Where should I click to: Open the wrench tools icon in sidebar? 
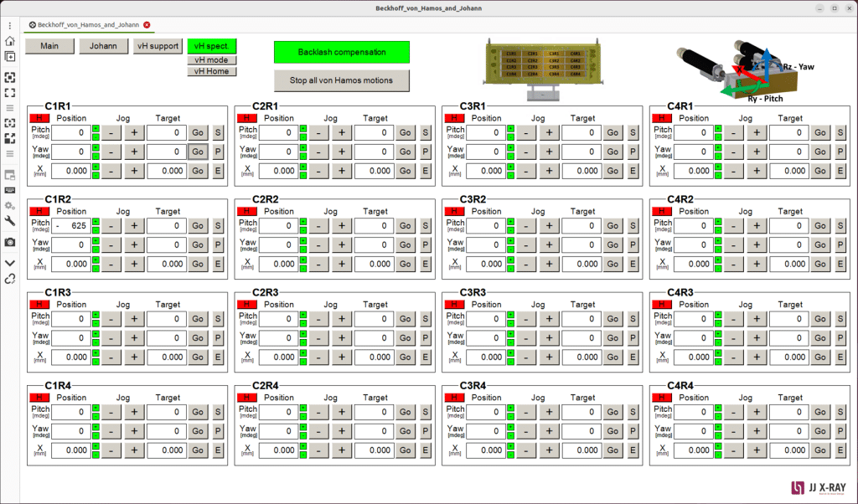tap(10, 221)
